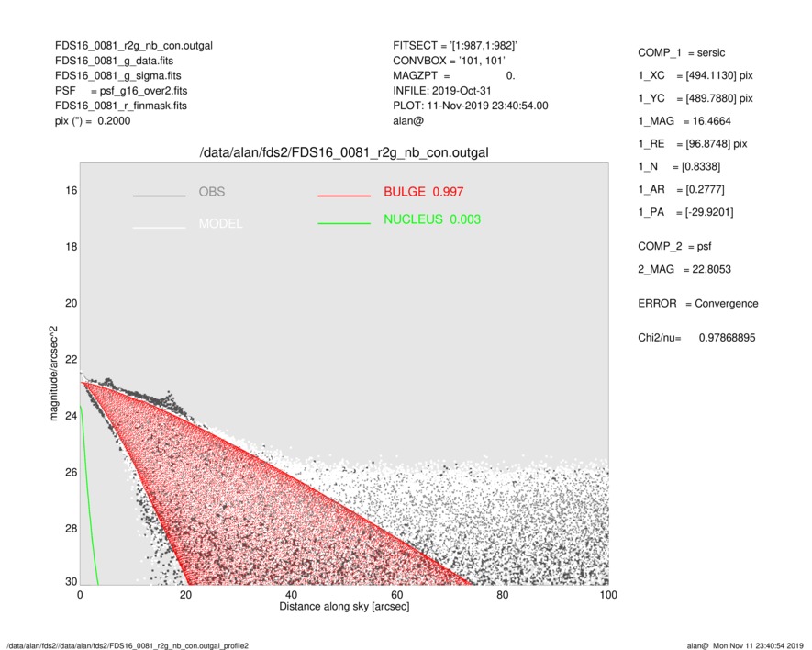Click the FDS16_0081_g_sigma.fits filename text
Image resolution: width=812 pixels, height=650 pixels.
point(117,75)
